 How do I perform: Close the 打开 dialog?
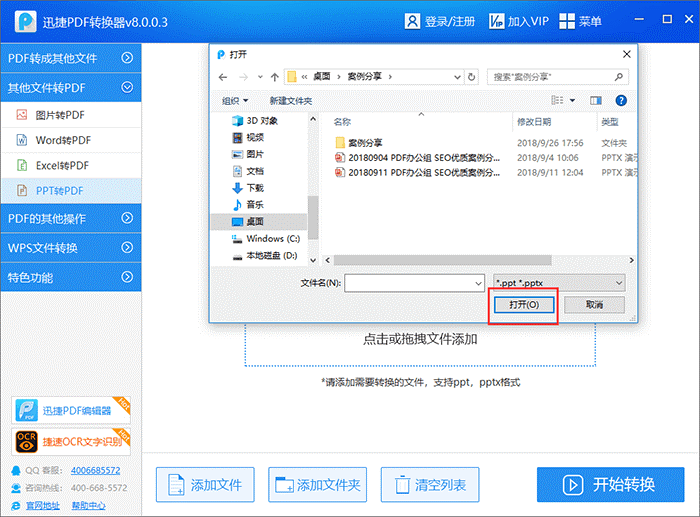(x=627, y=54)
